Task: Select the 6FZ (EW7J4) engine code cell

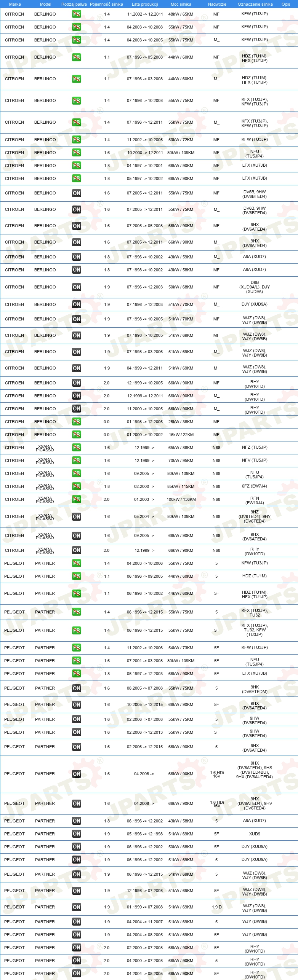Action: click(255, 486)
